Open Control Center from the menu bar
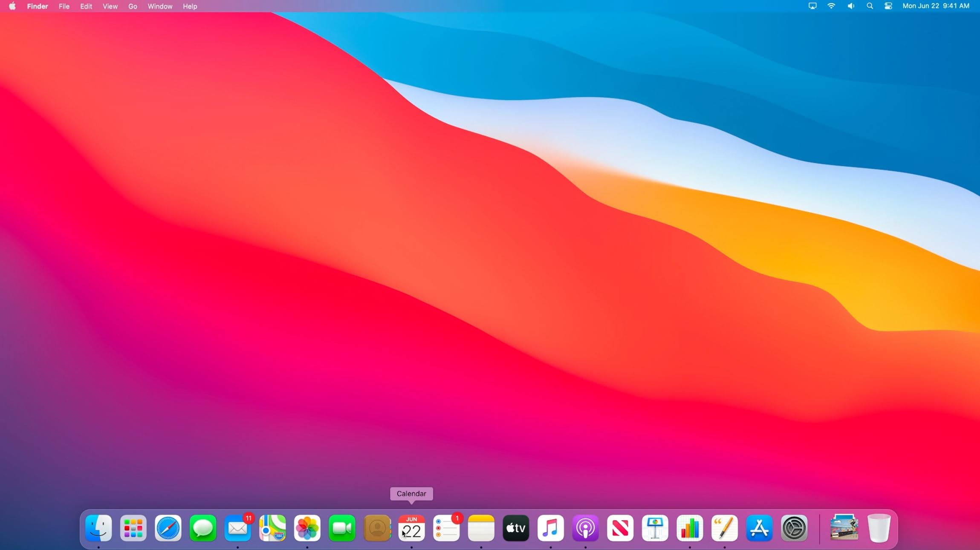This screenshot has height=550, width=980. [888, 6]
